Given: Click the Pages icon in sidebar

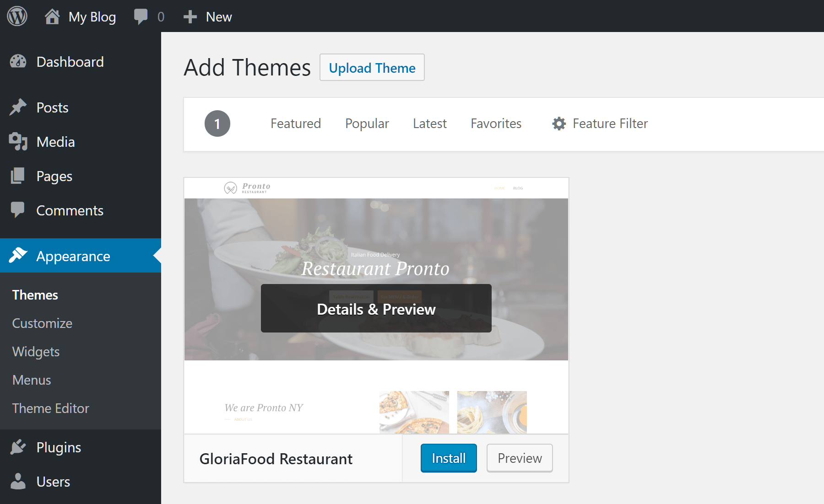Looking at the screenshot, I should pos(18,176).
